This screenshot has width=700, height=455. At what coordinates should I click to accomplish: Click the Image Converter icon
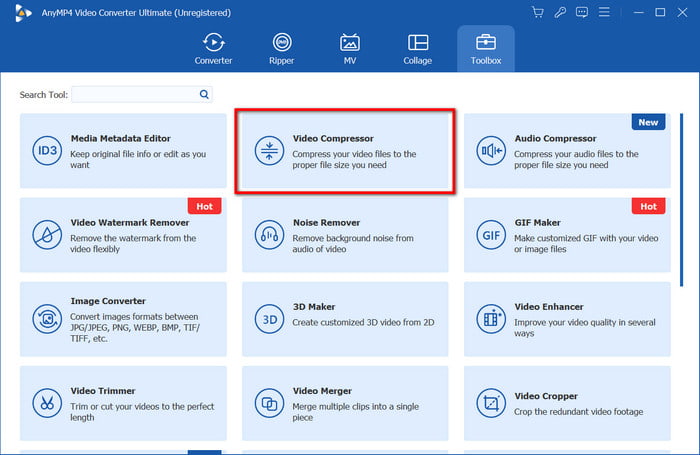[47, 319]
